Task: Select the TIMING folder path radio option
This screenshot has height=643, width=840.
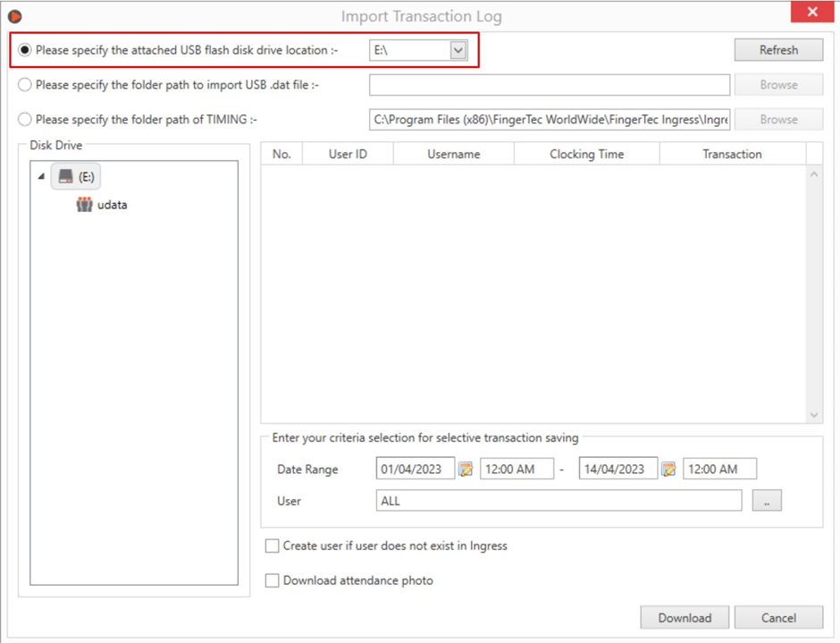Action: pos(25,119)
